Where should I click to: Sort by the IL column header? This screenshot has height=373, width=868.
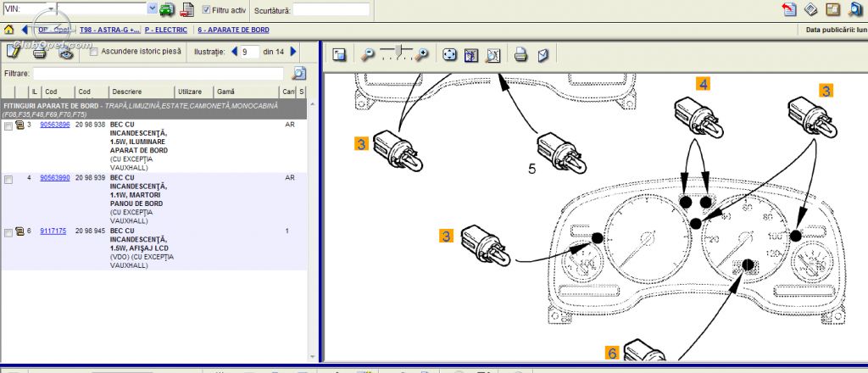click(35, 92)
